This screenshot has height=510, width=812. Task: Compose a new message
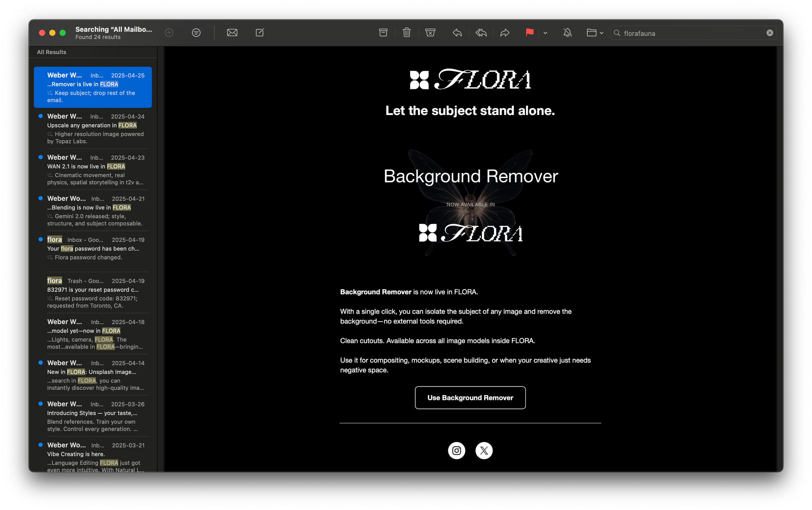click(x=260, y=33)
